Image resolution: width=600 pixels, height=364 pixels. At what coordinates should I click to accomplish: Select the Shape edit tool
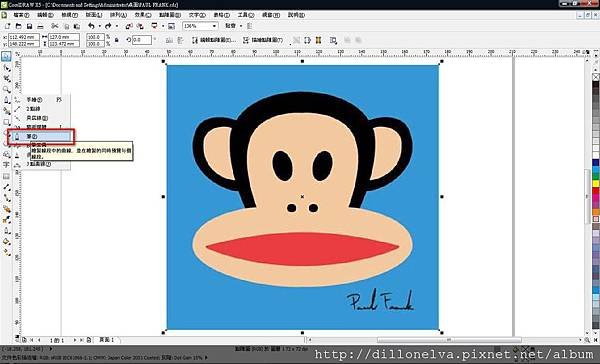click(6, 68)
